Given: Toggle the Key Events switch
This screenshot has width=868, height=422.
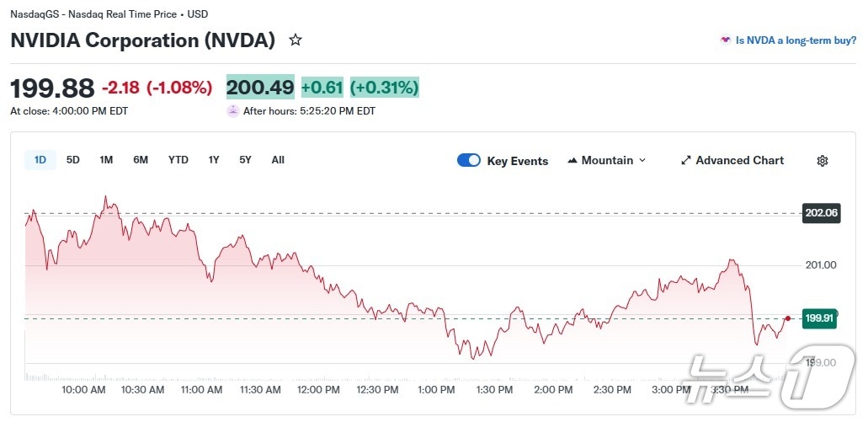Looking at the screenshot, I should pyautogui.click(x=469, y=160).
